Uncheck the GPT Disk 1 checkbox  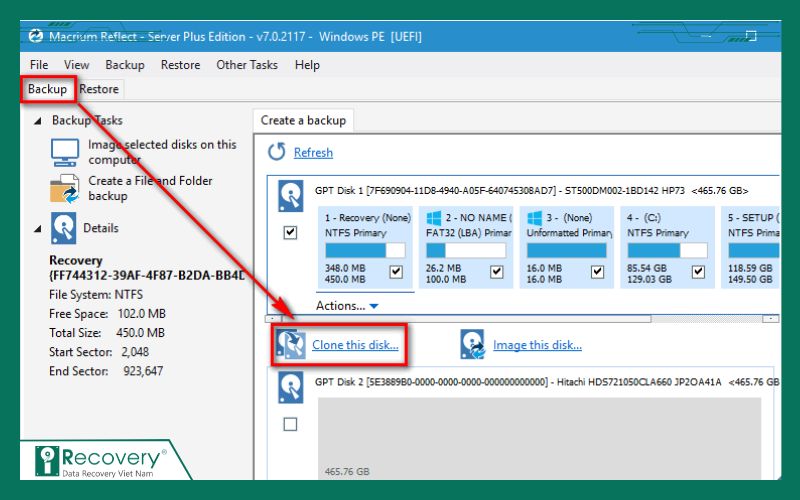pyautogui.click(x=290, y=232)
